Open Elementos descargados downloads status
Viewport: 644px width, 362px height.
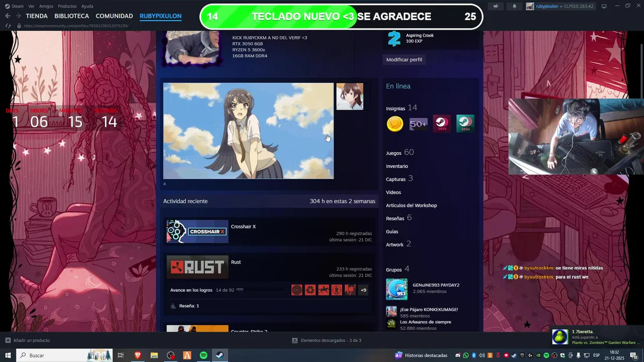point(327,340)
